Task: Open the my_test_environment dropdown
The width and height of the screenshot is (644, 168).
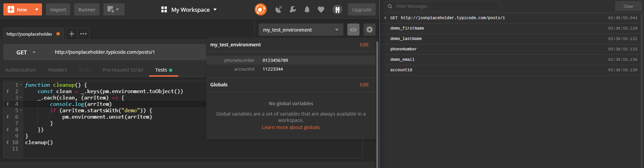Action: click(x=300, y=30)
